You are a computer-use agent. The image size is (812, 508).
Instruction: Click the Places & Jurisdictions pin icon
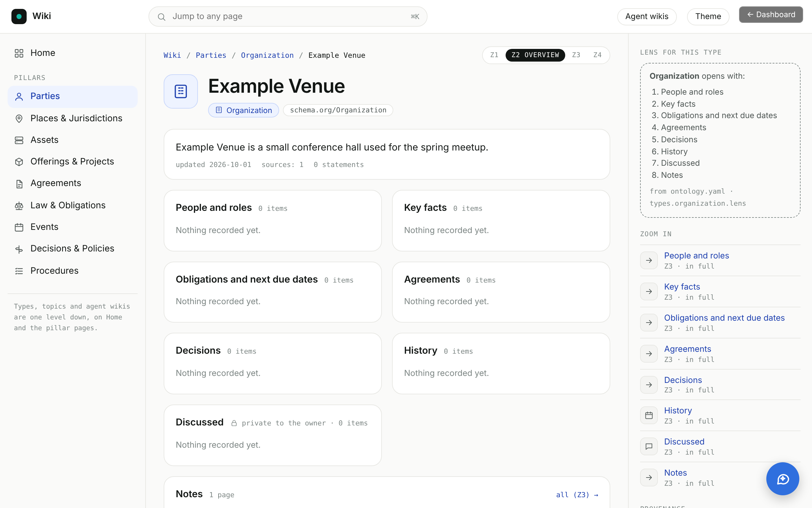[19, 119]
